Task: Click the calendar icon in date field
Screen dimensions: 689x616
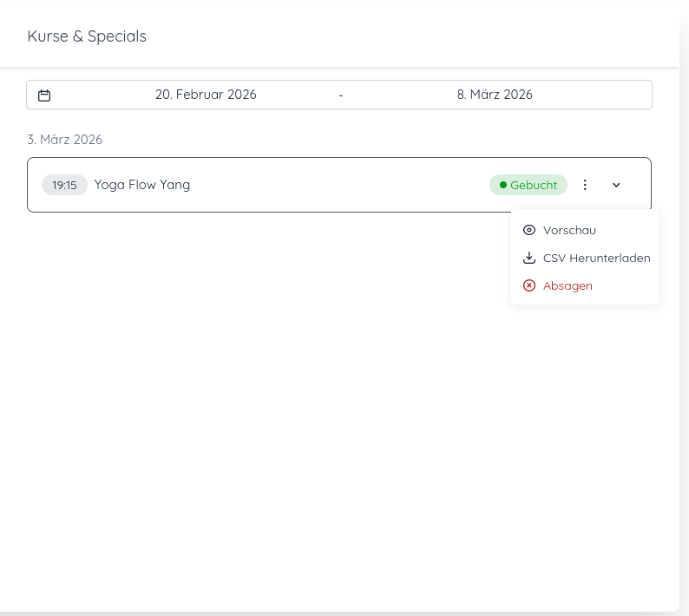Action: click(x=44, y=95)
